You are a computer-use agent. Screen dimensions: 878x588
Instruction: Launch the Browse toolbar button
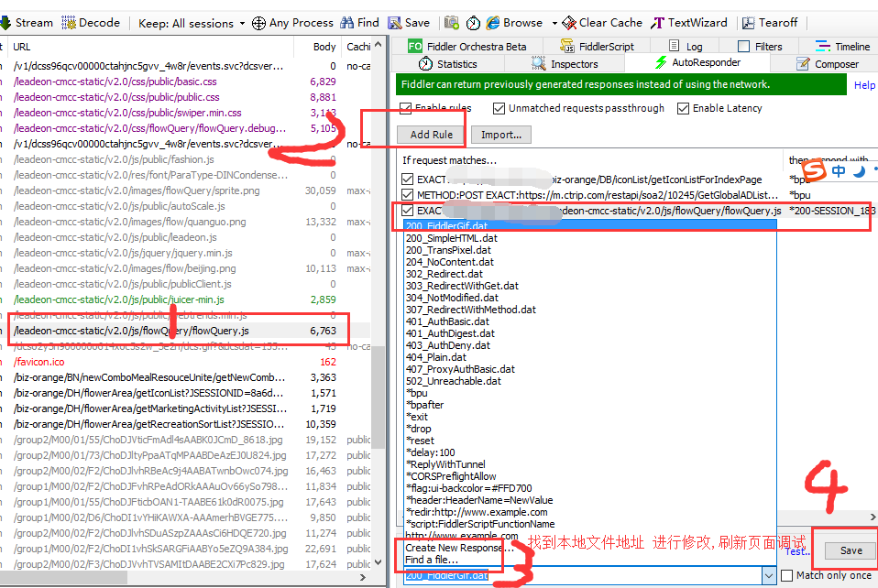point(514,23)
